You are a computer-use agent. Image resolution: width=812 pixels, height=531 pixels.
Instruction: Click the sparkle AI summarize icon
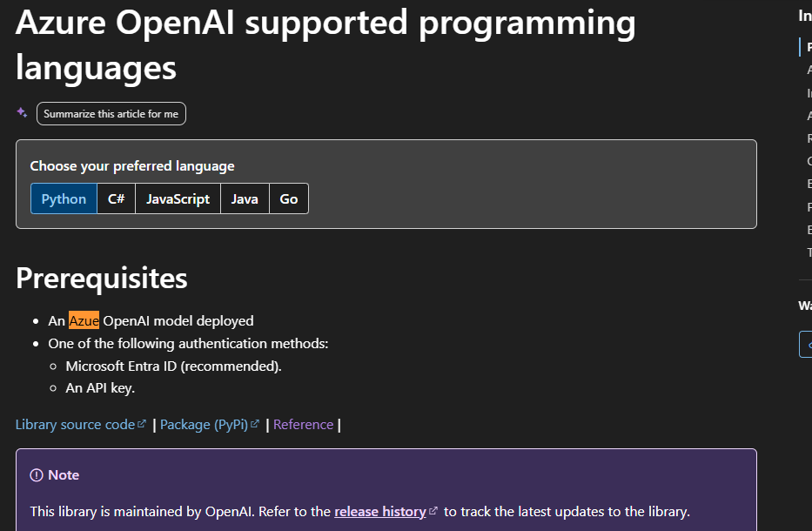tap(22, 112)
